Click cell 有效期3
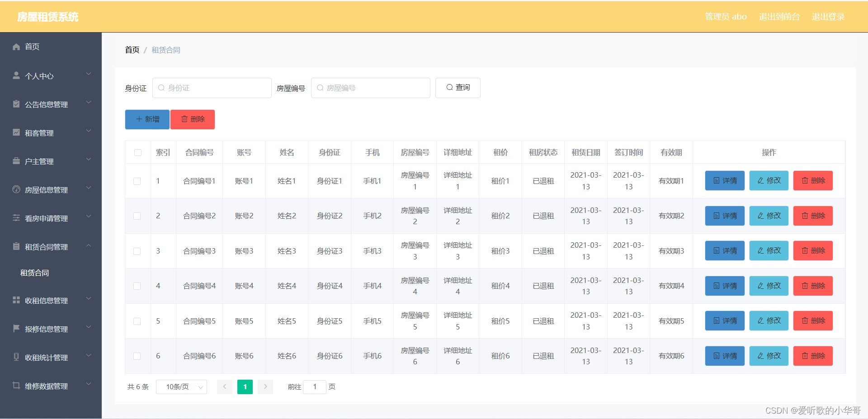 click(x=671, y=251)
